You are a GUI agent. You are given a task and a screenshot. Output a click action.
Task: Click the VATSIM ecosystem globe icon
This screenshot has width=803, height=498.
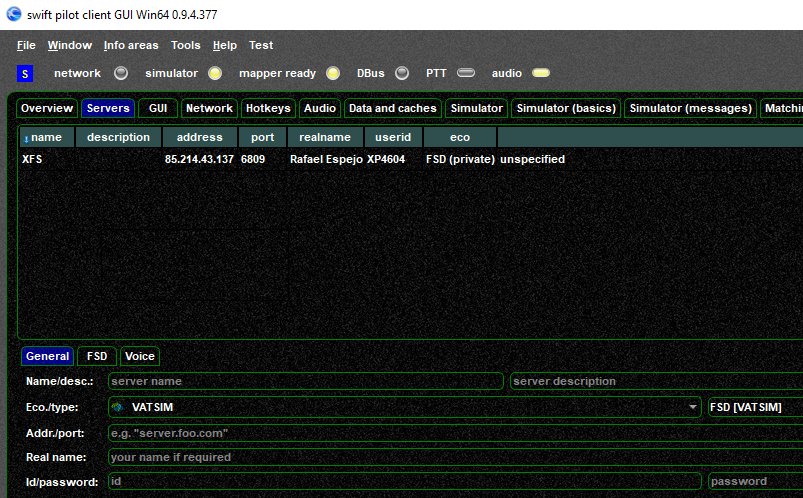click(x=118, y=407)
